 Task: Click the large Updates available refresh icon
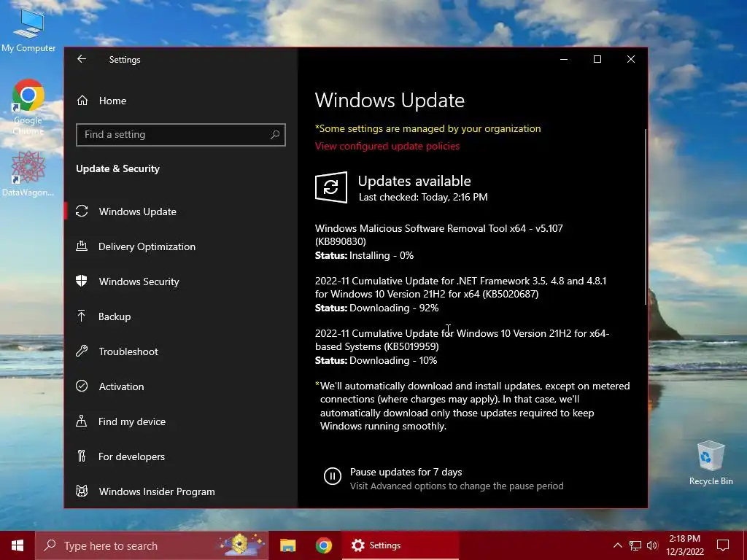[331, 187]
